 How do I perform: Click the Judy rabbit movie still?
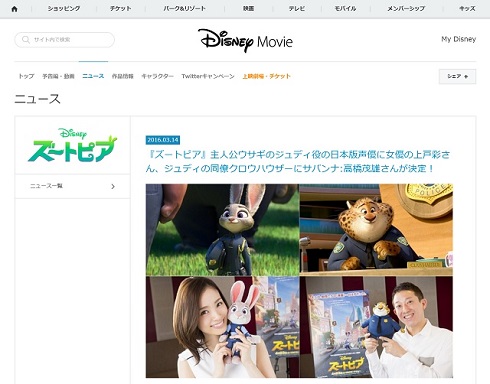click(222, 230)
